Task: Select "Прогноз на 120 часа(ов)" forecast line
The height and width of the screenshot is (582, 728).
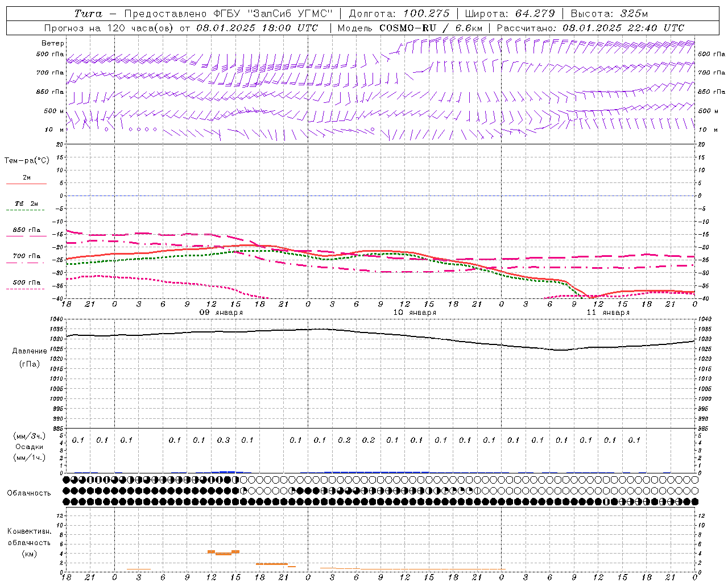Action: (110, 28)
